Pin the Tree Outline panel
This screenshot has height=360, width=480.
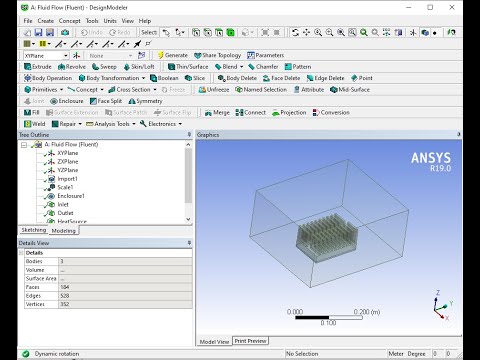point(189,135)
